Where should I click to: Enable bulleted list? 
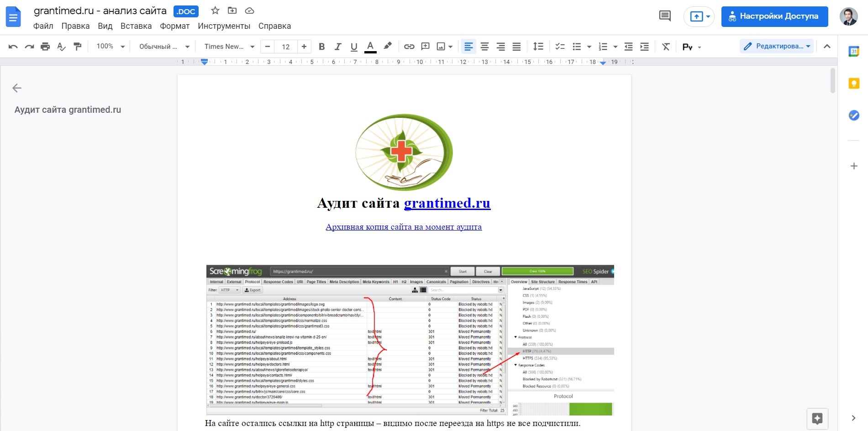click(x=577, y=46)
